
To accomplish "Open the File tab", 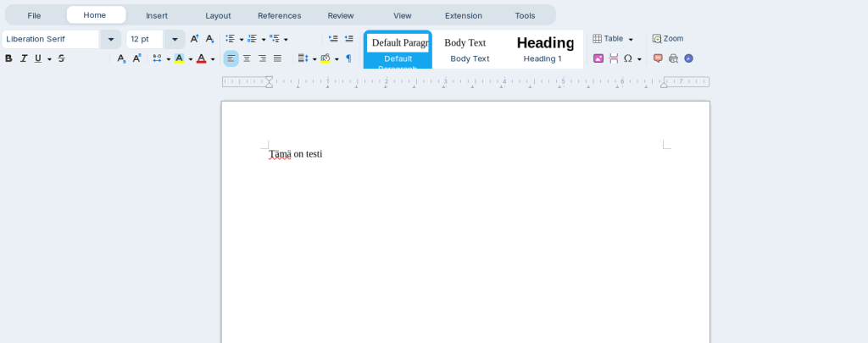I will pyautogui.click(x=34, y=15).
